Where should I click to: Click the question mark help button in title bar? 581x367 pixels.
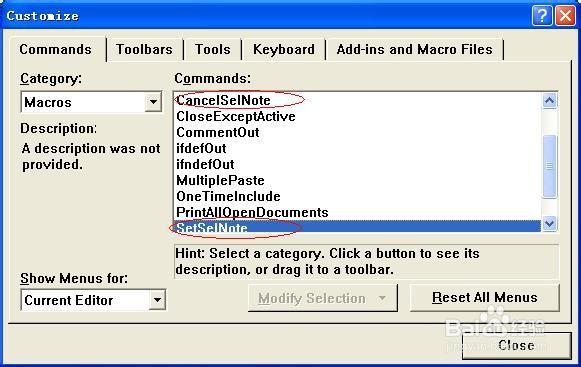542,16
